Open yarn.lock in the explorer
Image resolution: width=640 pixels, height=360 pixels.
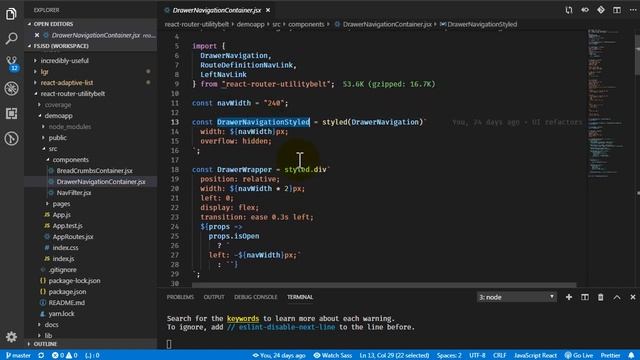tap(62, 314)
